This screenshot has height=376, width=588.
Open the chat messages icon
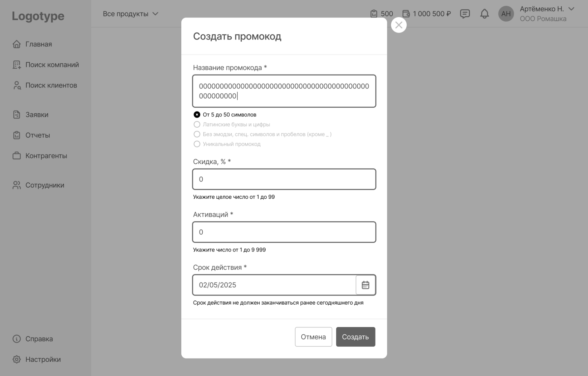click(x=465, y=14)
